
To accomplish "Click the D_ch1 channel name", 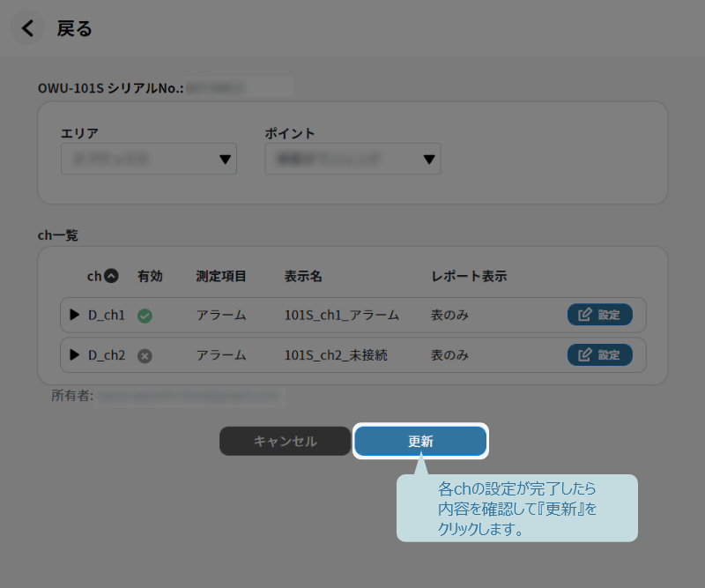I will (107, 315).
